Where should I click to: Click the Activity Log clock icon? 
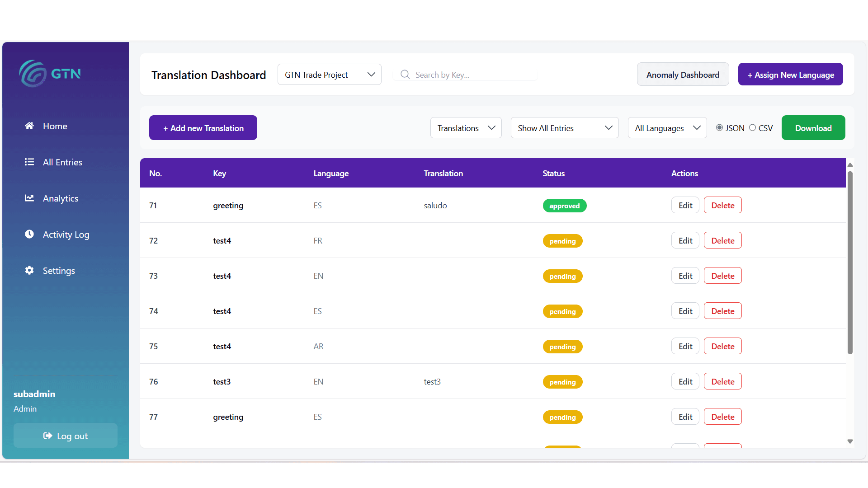click(29, 234)
